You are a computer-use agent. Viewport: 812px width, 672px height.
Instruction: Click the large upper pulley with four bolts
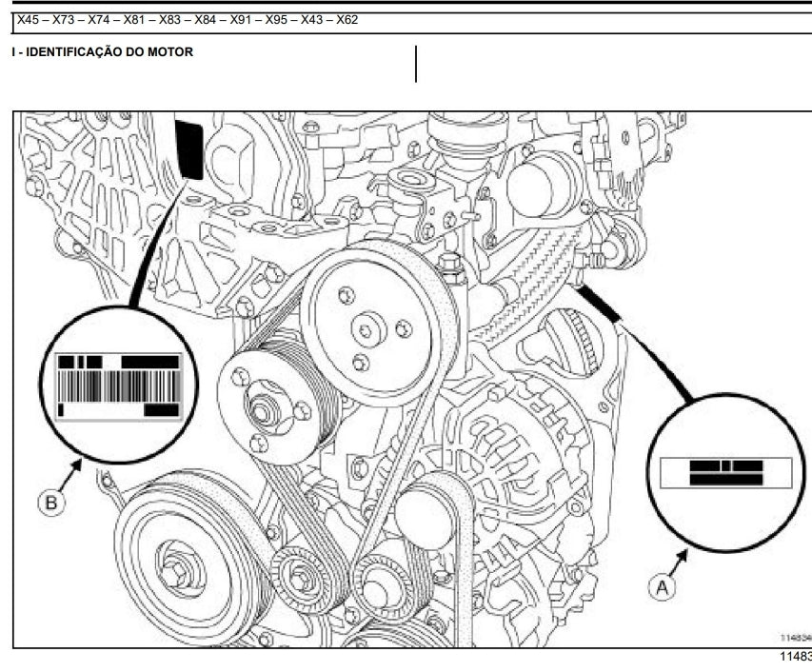tap(366, 330)
